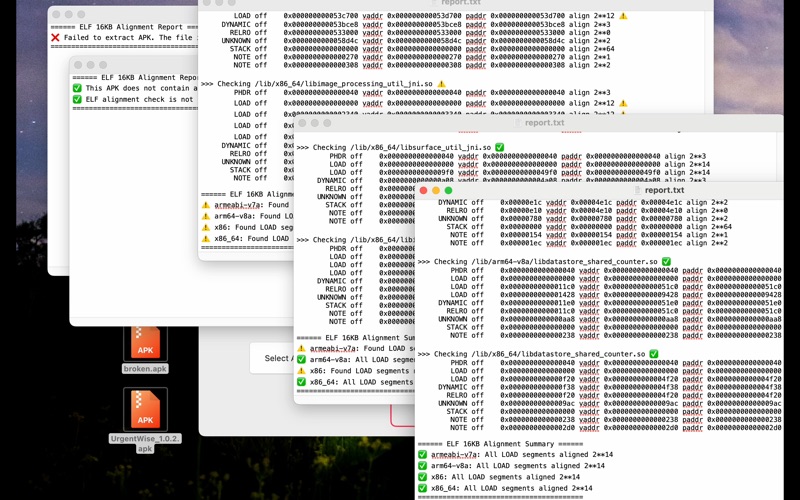The height and width of the screenshot is (500, 800).
Task: Click warning icon beside armeabi-v7a: Found in top window
Action: tap(206, 205)
